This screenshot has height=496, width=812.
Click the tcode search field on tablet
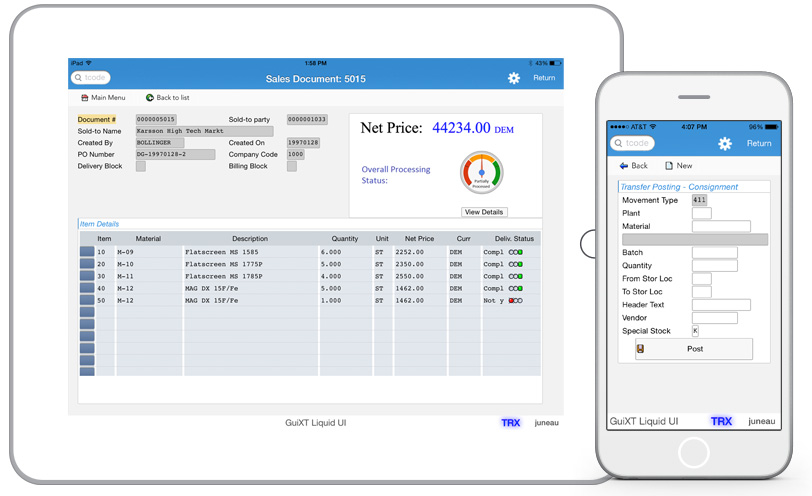(91, 78)
